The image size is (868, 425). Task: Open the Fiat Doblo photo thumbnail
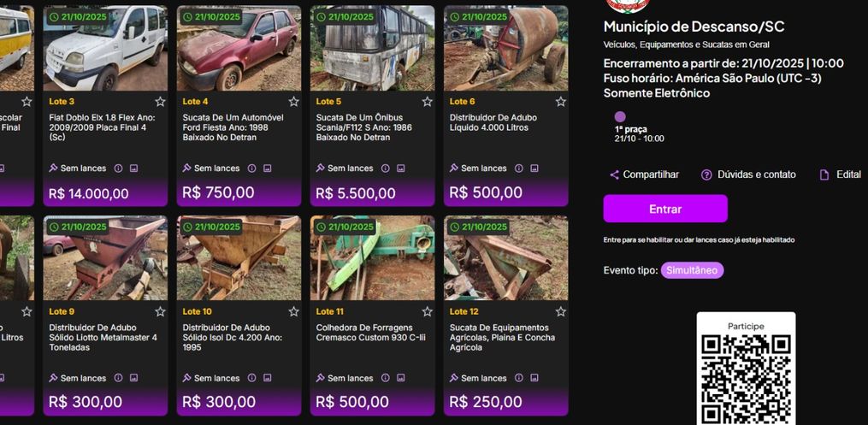(105, 49)
